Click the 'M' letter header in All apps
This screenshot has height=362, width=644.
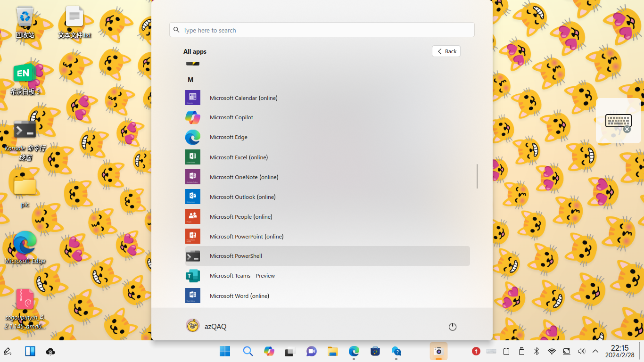190,80
